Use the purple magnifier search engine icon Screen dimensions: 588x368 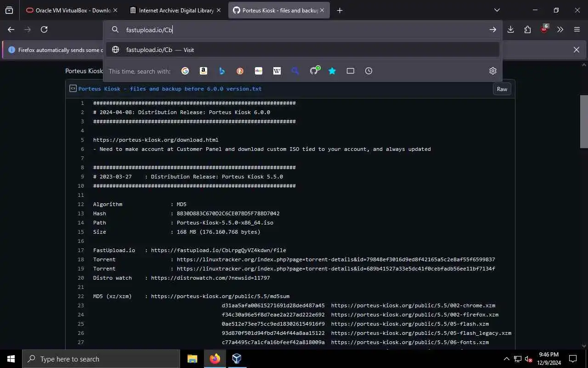[x=295, y=71]
